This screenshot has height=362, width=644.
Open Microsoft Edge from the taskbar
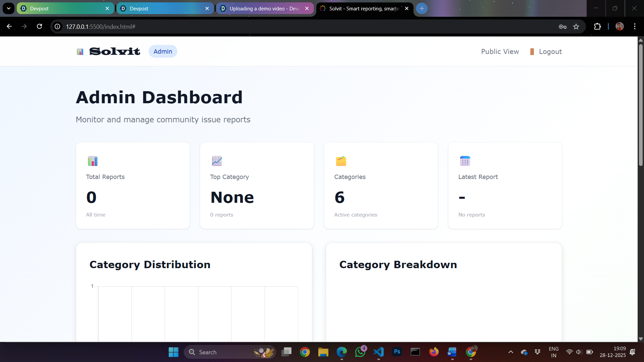coord(342,352)
